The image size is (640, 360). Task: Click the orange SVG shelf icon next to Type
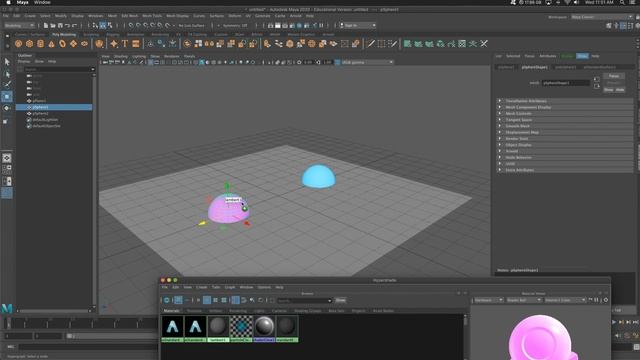136,44
